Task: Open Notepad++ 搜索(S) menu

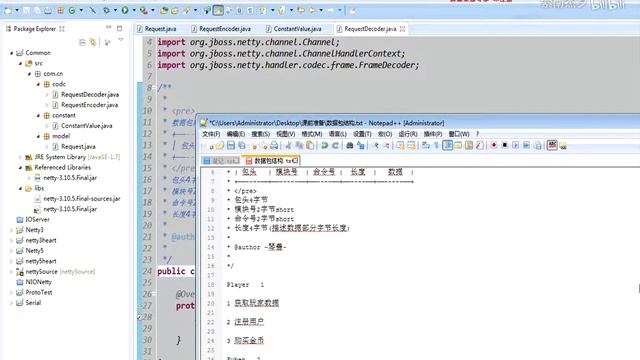Action: pos(260,134)
